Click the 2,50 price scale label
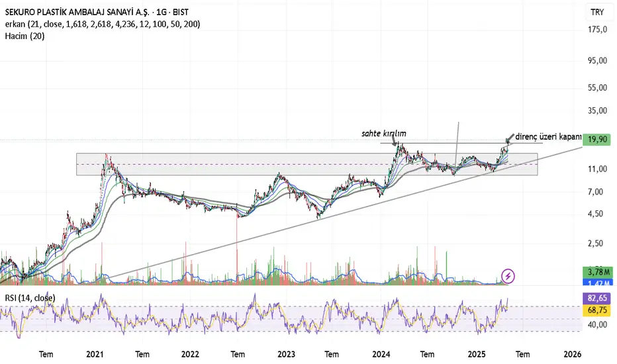 coord(595,243)
